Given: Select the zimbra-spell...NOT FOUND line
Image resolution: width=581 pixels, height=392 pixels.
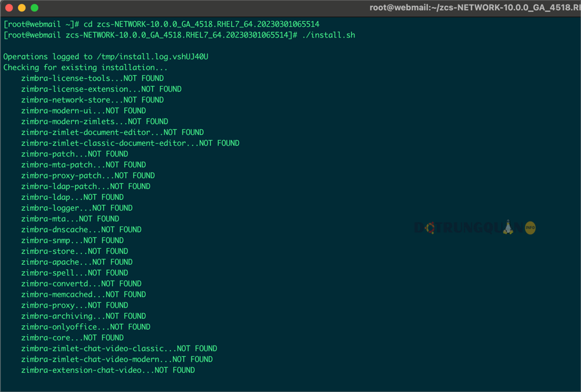Looking at the screenshot, I should click(x=74, y=273).
